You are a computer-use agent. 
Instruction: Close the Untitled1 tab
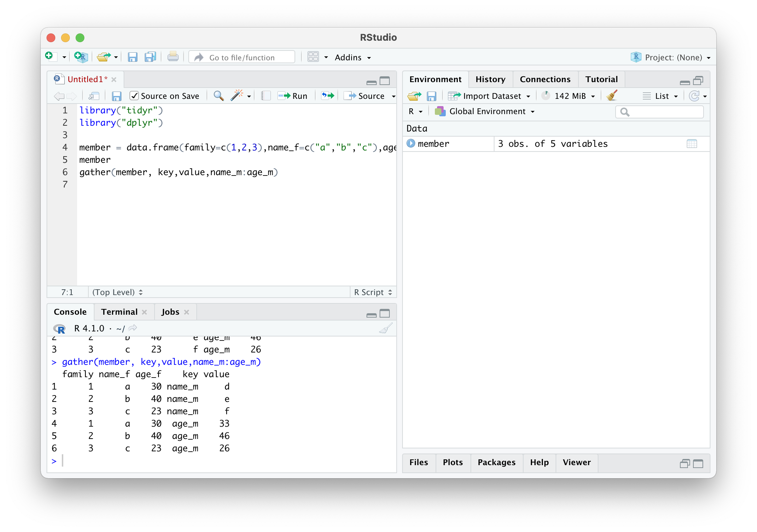[114, 80]
